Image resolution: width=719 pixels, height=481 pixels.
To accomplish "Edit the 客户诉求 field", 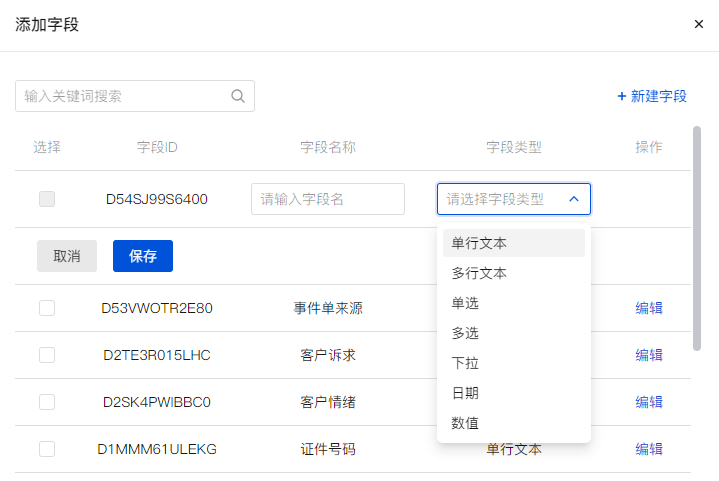I will (649, 355).
